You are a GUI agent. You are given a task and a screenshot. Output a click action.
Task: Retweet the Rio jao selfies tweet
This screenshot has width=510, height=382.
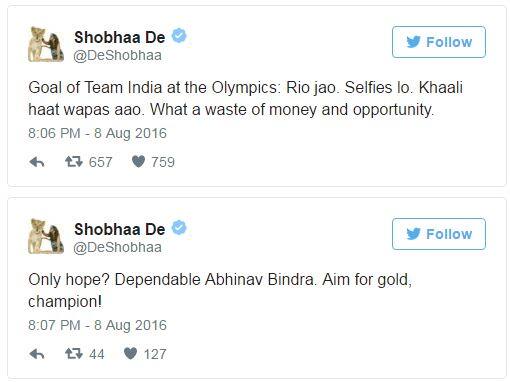(74, 162)
